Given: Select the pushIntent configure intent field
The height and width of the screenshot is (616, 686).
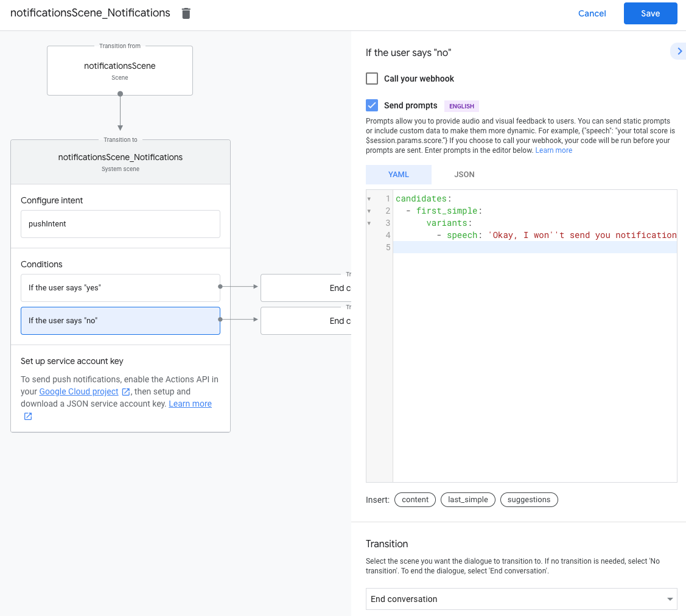Looking at the screenshot, I should (121, 224).
